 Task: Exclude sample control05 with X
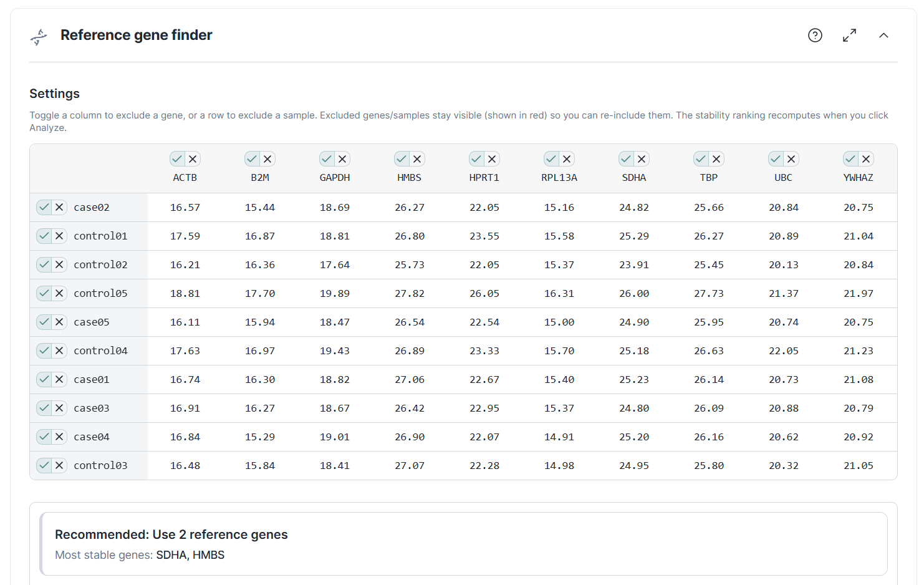coord(59,293)
